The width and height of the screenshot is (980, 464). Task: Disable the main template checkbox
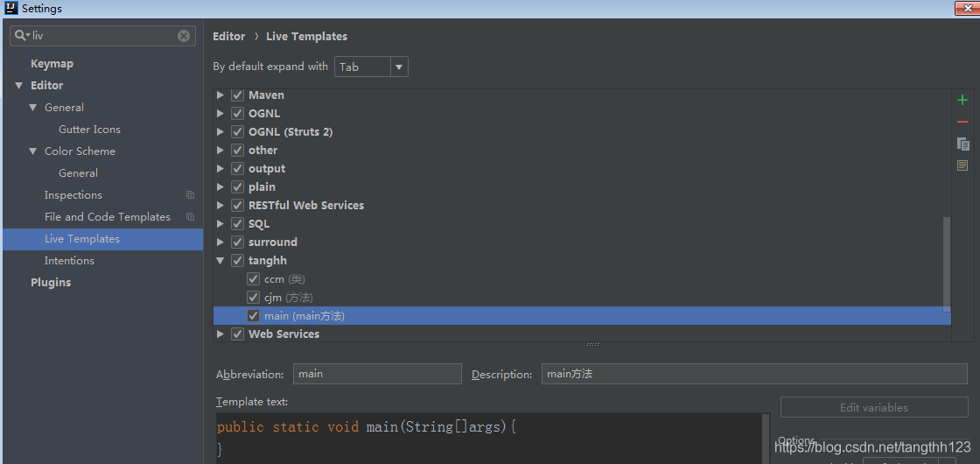(253, 316)
